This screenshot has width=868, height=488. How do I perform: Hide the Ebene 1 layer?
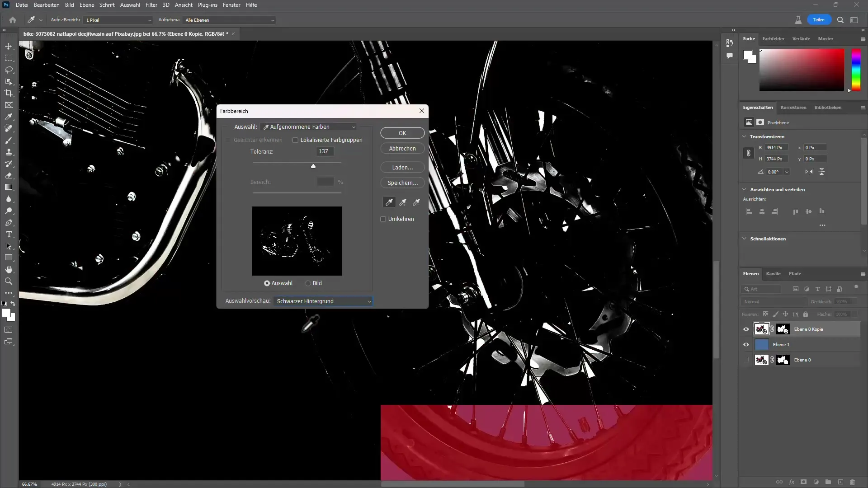tap(746, 344)
